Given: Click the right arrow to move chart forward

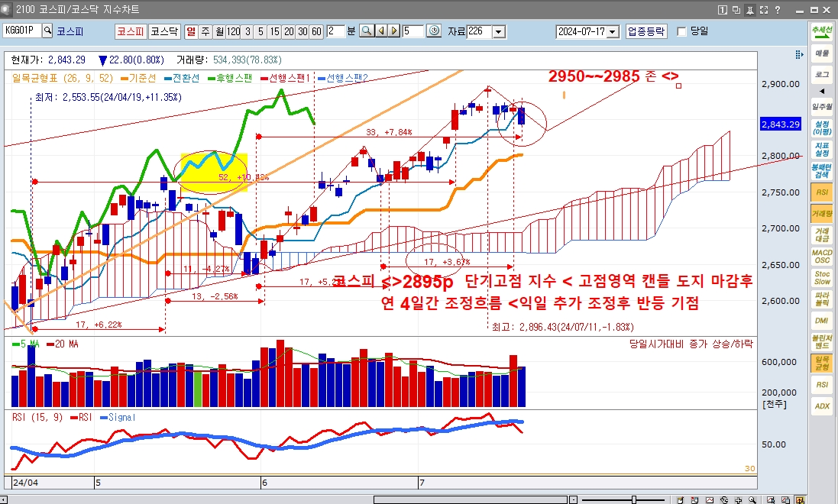Looking at the screenshot, I should click(x=394, y=31).
